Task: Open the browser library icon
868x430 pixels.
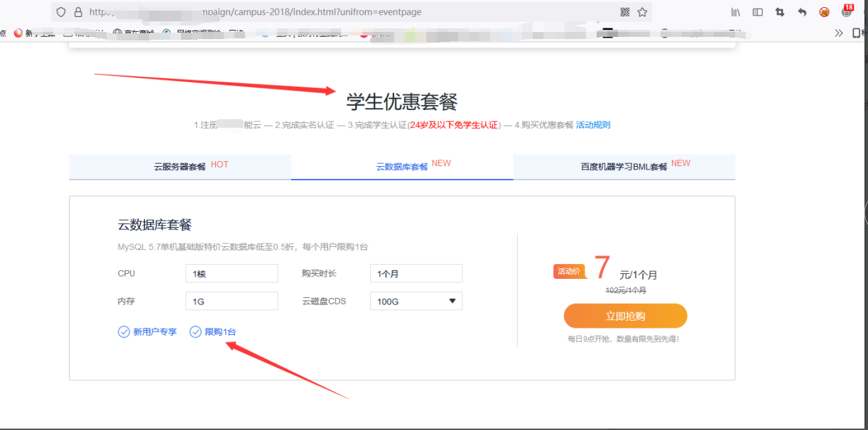Action: point(736,12)
